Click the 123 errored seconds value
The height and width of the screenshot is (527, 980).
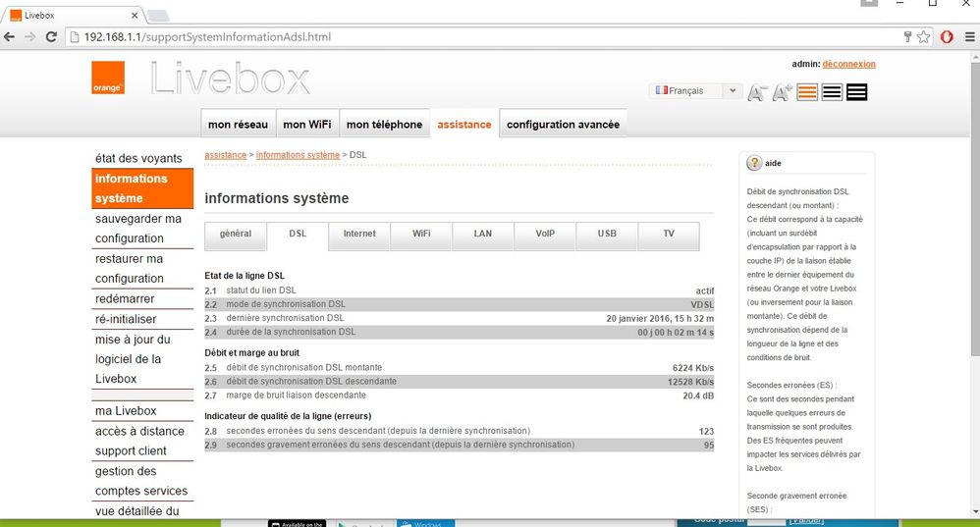706,432
